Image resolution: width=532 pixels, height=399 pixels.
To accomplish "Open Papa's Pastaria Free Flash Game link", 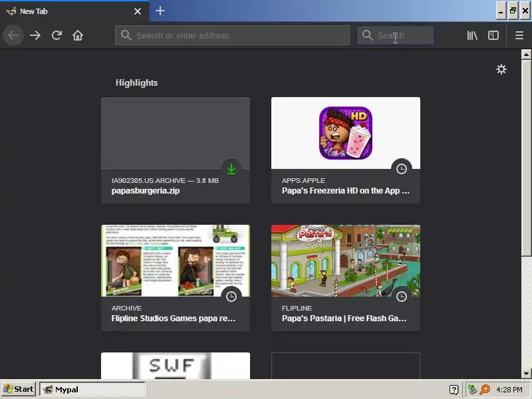I will pos(344,319).
